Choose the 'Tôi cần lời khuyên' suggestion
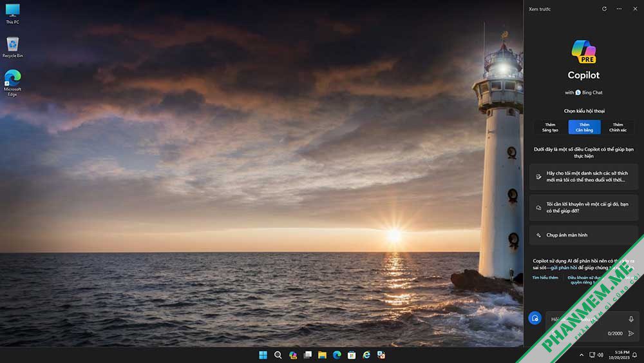 583,208
